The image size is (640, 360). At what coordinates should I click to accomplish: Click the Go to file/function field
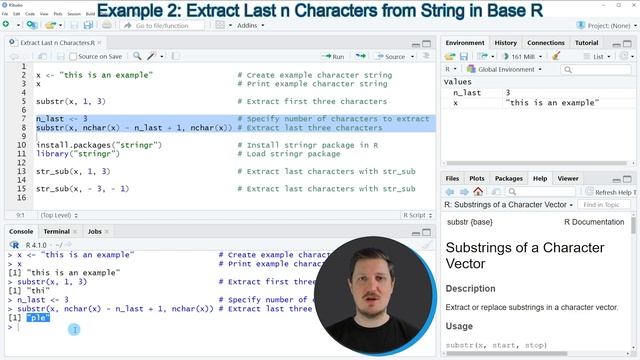tap(162, 25)
